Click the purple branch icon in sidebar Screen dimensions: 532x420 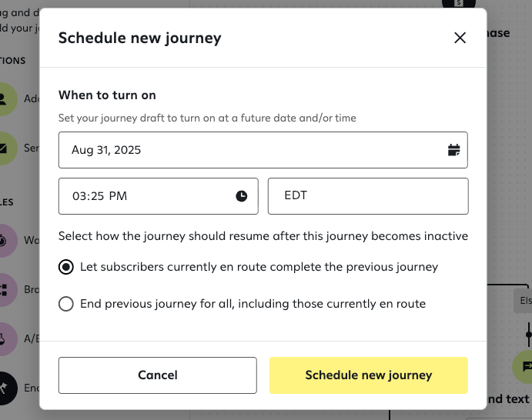[6, 290]
